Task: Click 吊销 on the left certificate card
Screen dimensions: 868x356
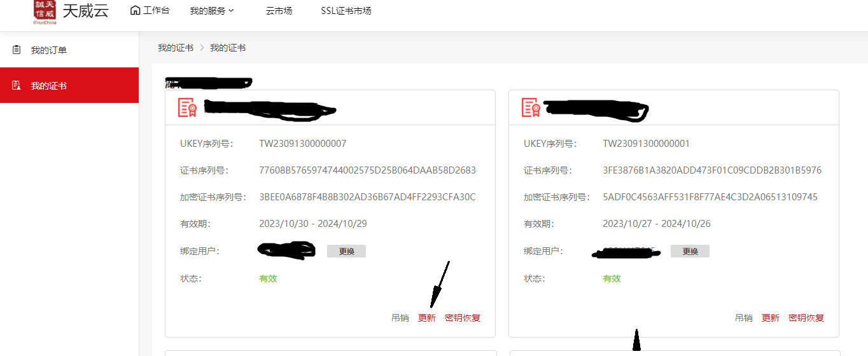Action: click(x=400, y=318)
